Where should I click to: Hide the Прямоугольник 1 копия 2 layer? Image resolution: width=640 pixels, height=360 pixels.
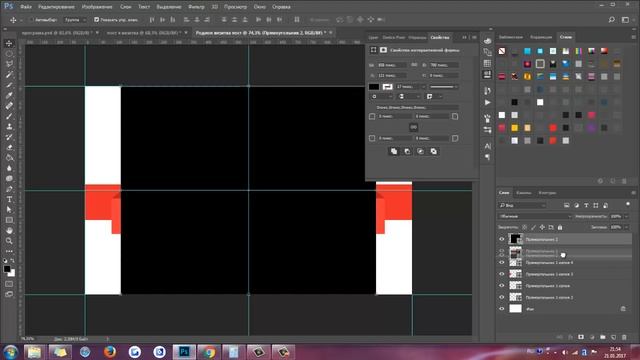(502, 297)
